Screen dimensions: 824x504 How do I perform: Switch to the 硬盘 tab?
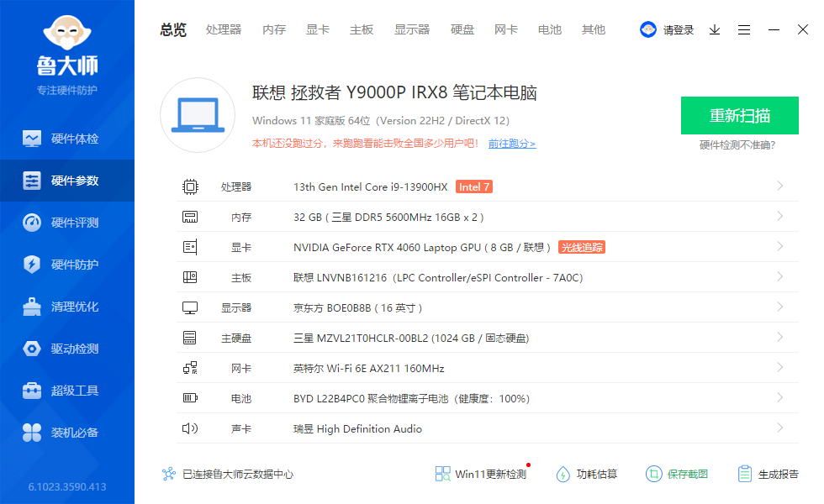[462, 29]
